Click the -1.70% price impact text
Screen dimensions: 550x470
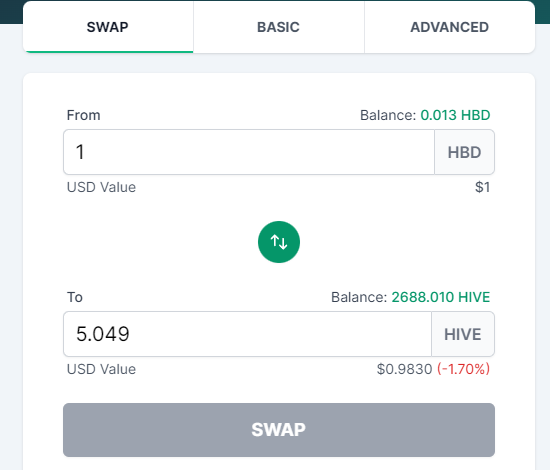[x=463, y=369]
